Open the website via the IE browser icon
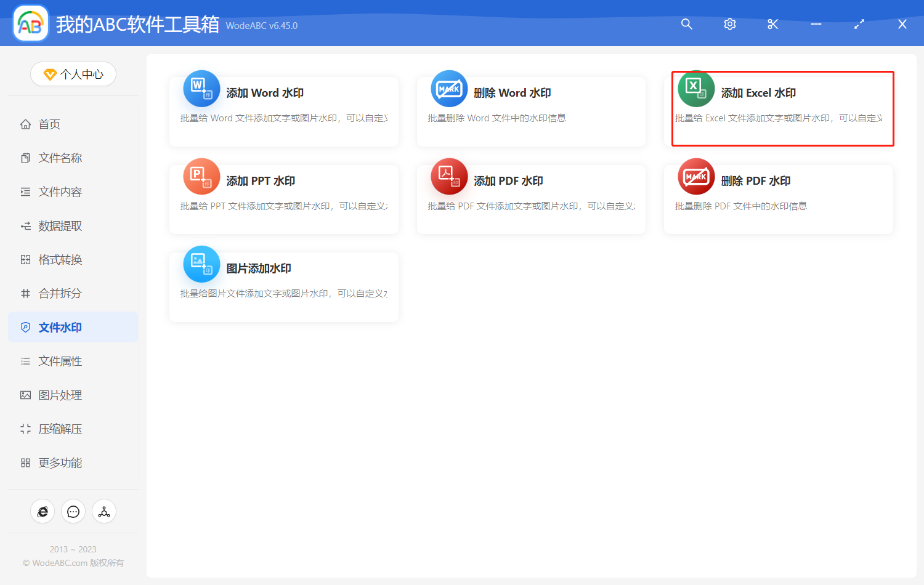 point(43,511)
